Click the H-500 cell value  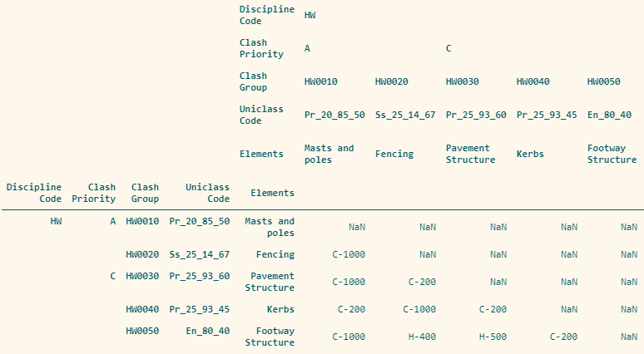493,337
